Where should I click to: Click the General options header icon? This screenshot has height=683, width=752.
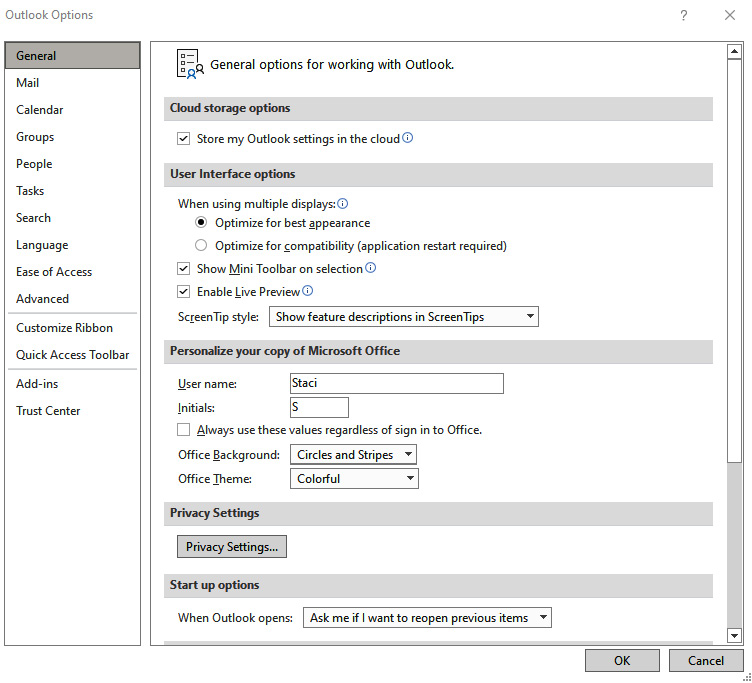tap(190, 64)
